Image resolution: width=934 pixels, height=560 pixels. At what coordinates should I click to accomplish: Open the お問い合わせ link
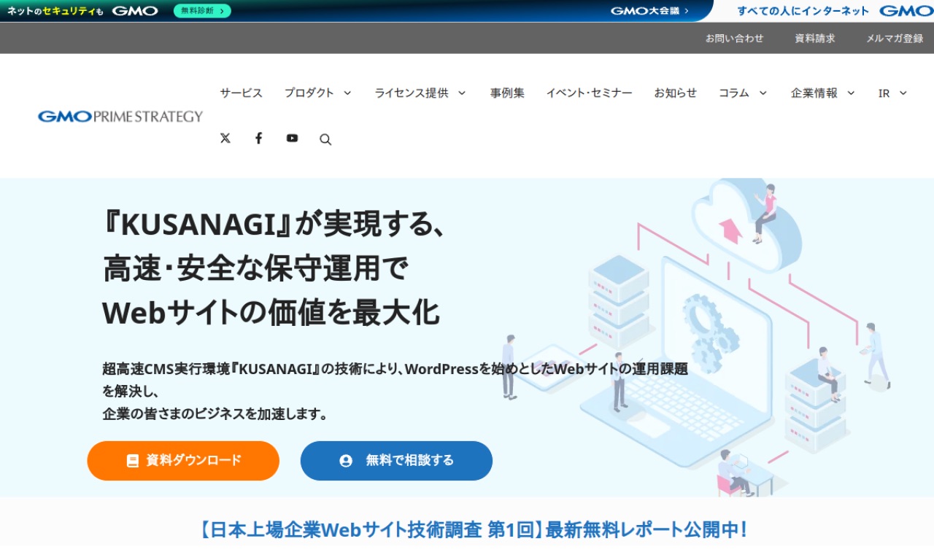coord(734,38)
